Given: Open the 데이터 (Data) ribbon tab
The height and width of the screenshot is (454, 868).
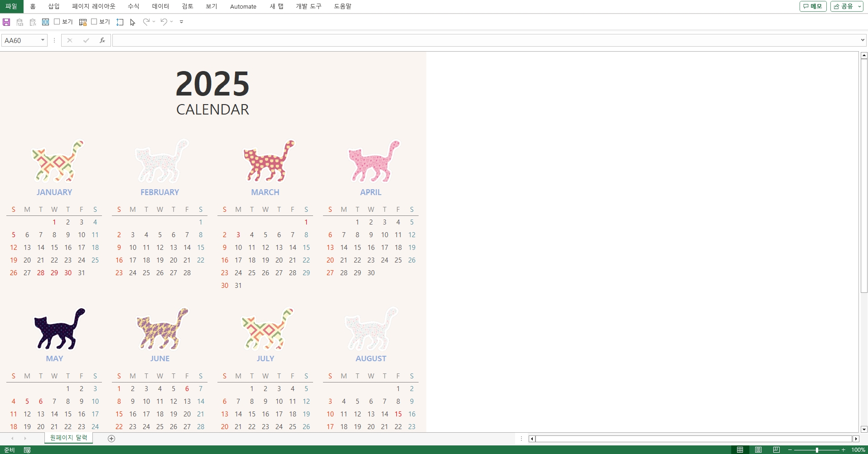Looking at the screenshot, I should [x=160, y=6].
